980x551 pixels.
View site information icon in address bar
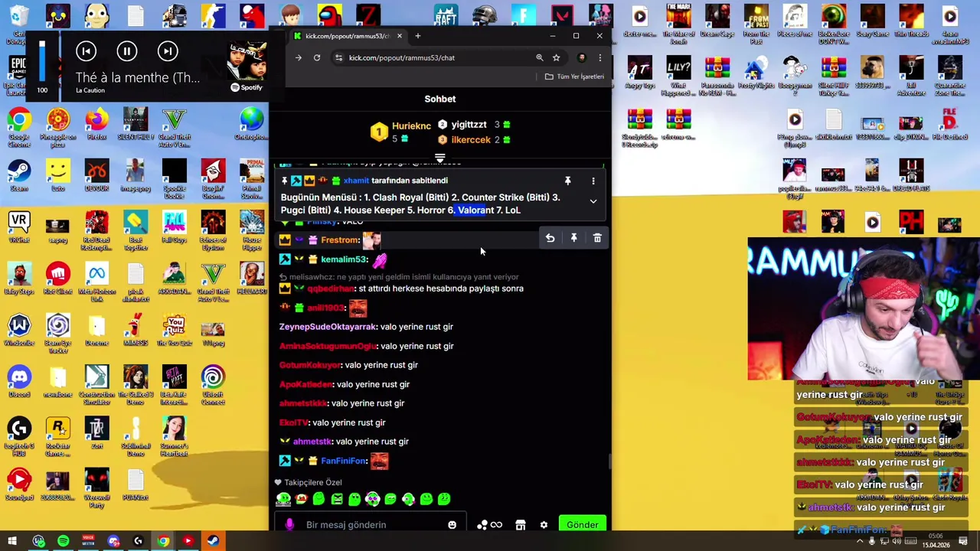pyautogui.click(x=338, y=57)
